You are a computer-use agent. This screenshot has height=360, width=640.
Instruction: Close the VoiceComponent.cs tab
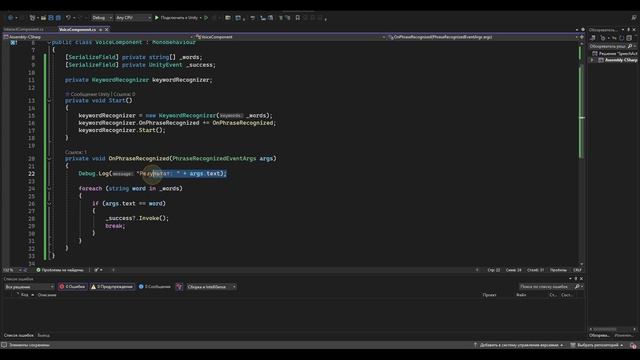point(107,30)
